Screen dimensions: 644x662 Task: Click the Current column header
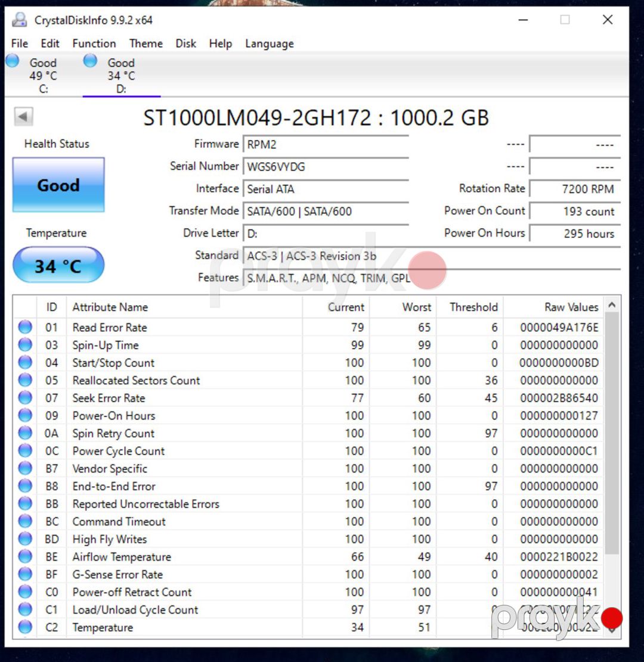(x=336, y=307)
